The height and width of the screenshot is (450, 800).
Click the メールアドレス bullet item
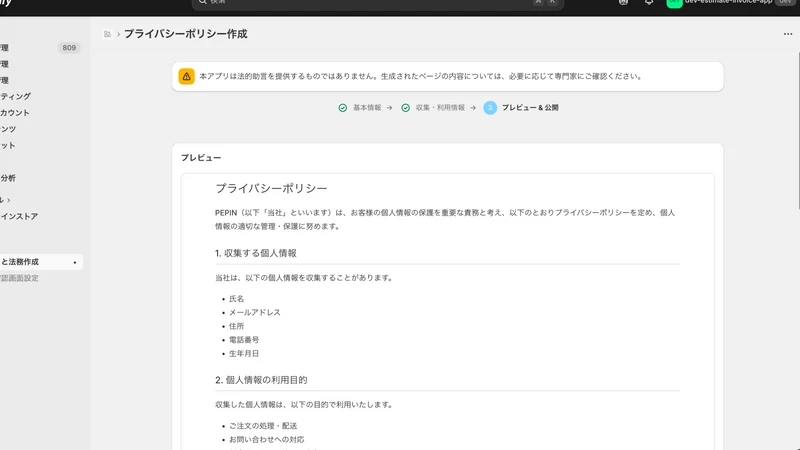point(255,312)
